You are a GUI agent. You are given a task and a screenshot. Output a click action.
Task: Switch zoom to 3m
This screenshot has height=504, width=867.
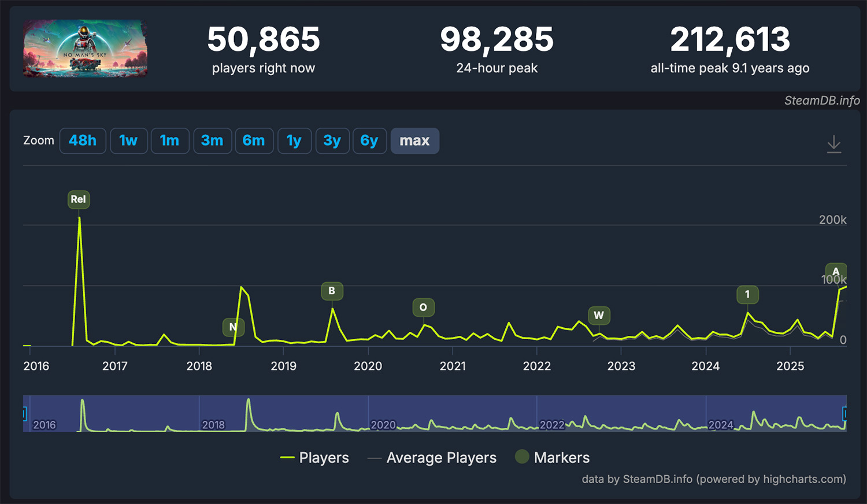click(x=212, y=141)
